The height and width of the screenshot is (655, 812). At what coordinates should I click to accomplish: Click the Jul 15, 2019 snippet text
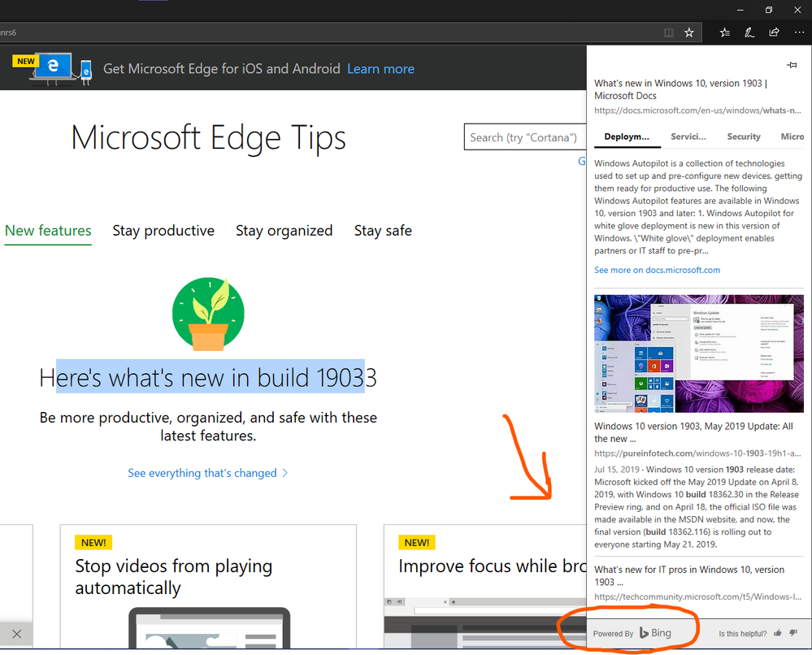697,507
